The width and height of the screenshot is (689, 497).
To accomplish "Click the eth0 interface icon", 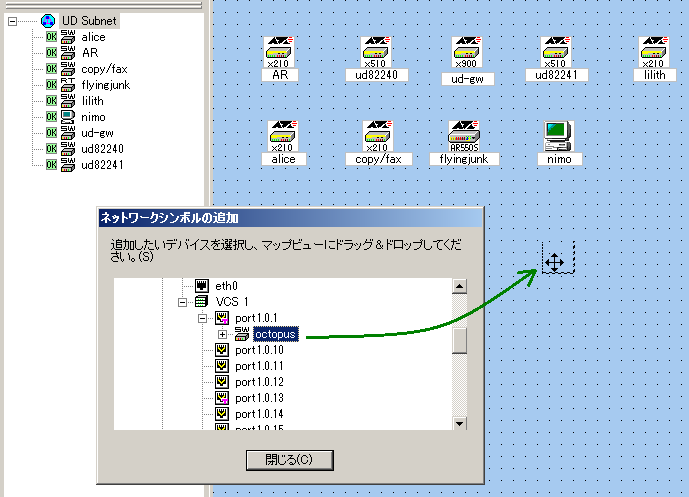I will point(202,286).
